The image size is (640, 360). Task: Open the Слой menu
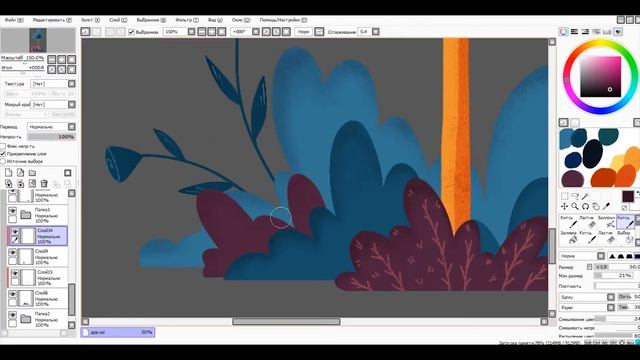[118, 20]
